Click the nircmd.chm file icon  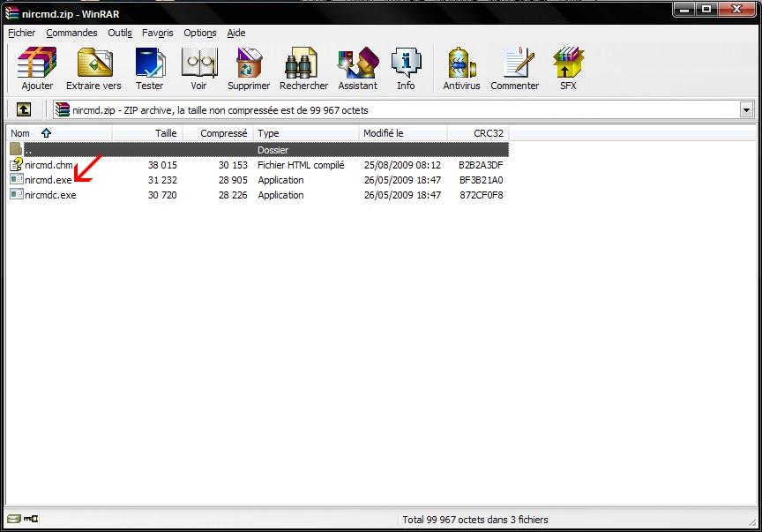tap(17, 164)
